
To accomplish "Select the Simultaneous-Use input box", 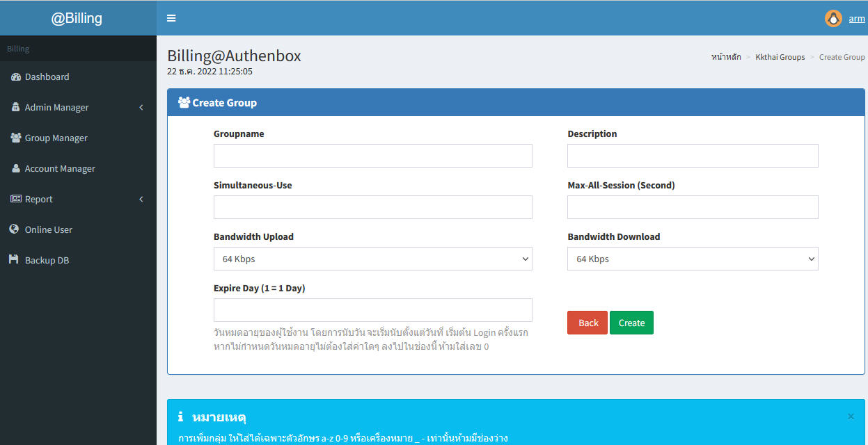I will coord(372,207).
